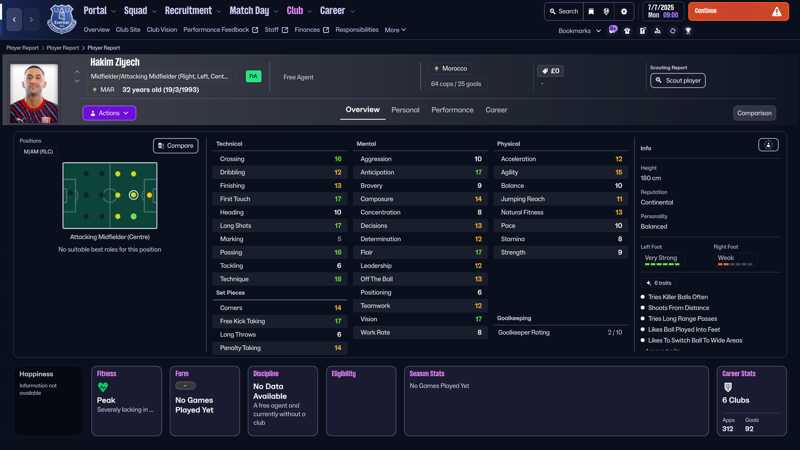Viewport: 800px width, 450px height.
Task: Expand the More submenu
Action: pos(395,30)
